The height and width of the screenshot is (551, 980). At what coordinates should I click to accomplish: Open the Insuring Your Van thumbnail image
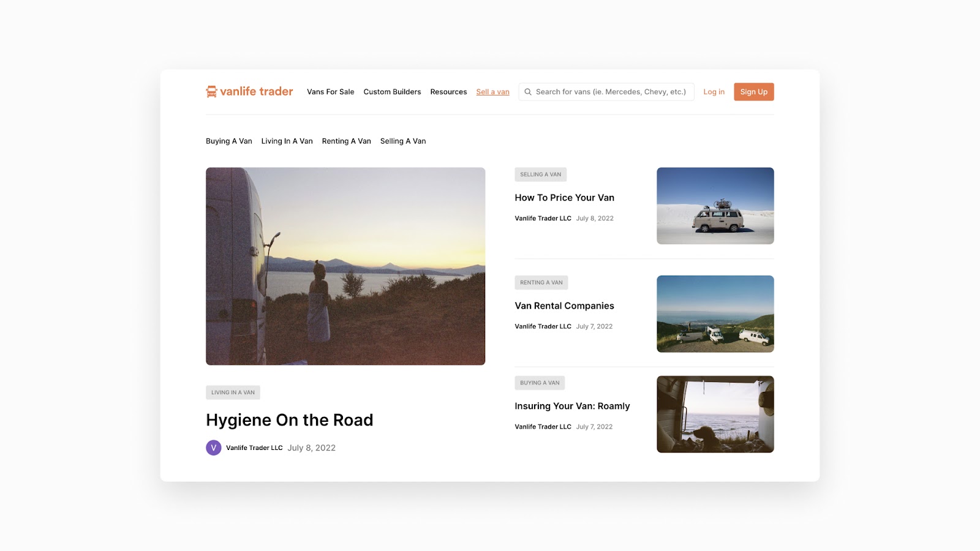(x=715, y=414)
